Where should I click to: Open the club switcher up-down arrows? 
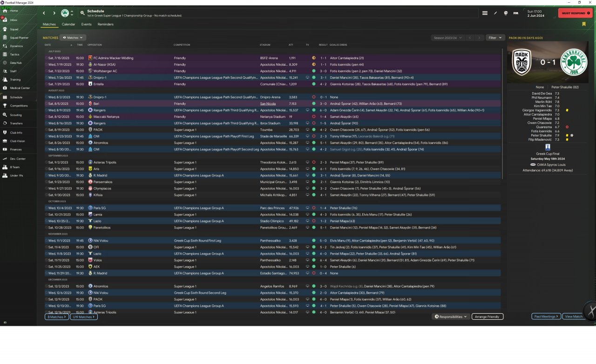pos(72,13)
